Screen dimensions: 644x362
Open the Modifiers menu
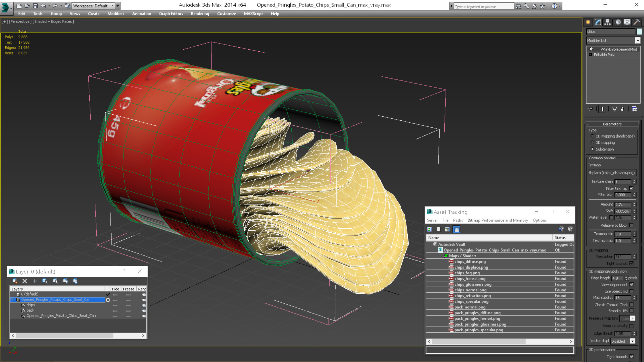point(116,14)
